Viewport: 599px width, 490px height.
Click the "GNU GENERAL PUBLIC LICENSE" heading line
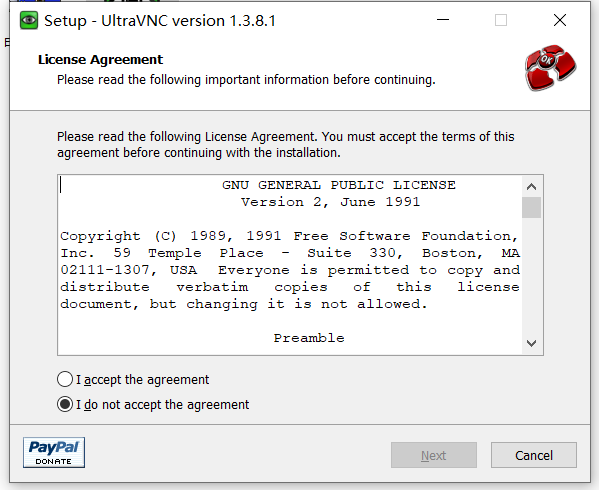[x=338, y=185]
